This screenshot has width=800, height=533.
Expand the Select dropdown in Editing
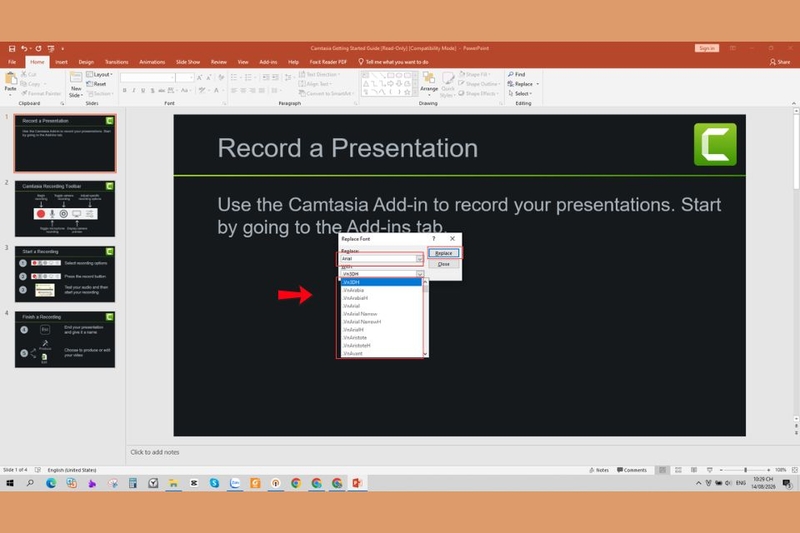point(520,94)
